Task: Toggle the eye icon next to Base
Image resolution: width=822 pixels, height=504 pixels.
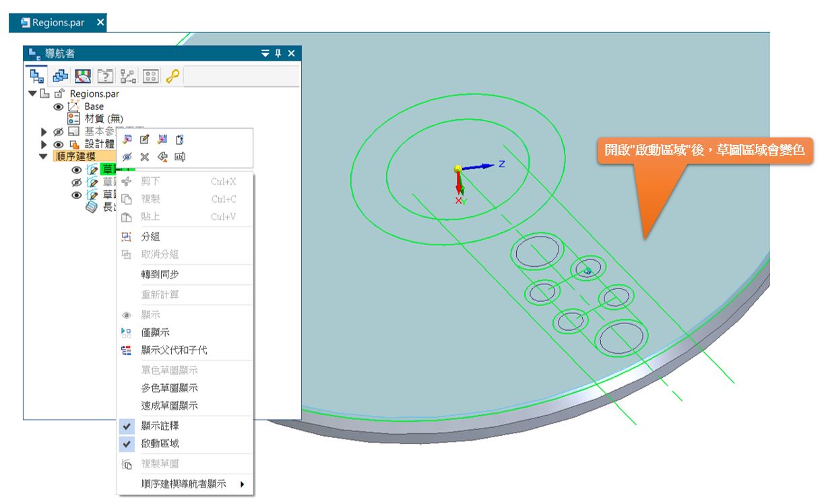Action: coord(59,106)
